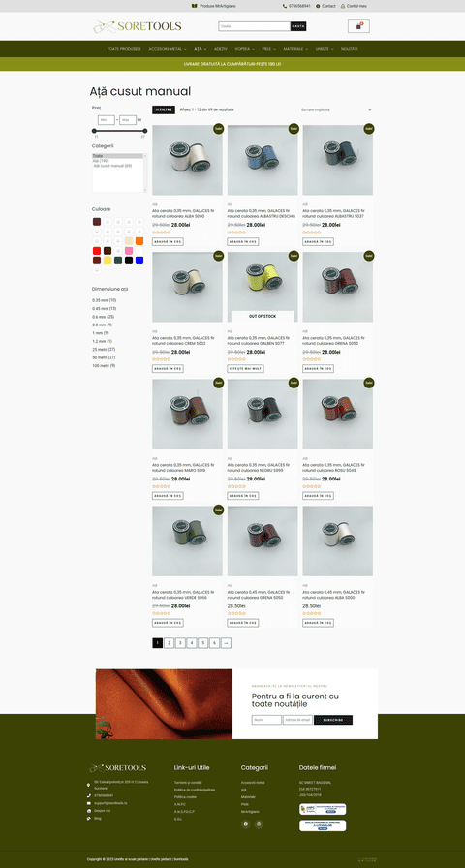This screenshot has height=868, width=465.
Task: Filter by the orange color swatch
Action: pyautogui.click(x=139, y=241)
